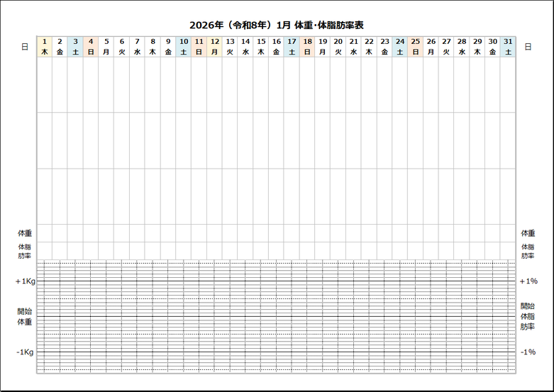Select the Sunday 18 (日) date cell
This screenshot has height=392, width=554.
pyautogui.click(x=307, y=47)
